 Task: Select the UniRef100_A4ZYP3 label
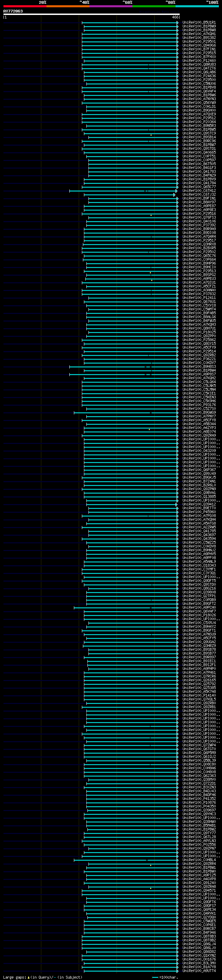coord(199,428)
